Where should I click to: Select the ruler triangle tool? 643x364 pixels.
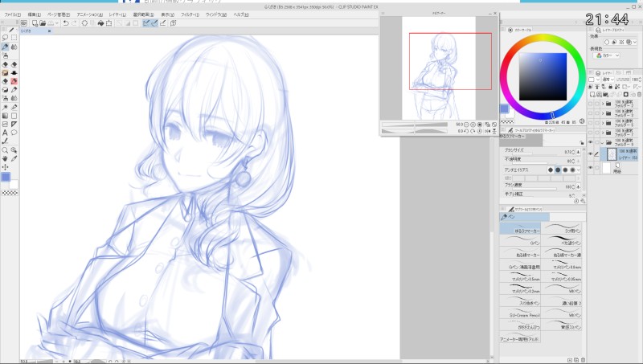click(x=14, y=124)
